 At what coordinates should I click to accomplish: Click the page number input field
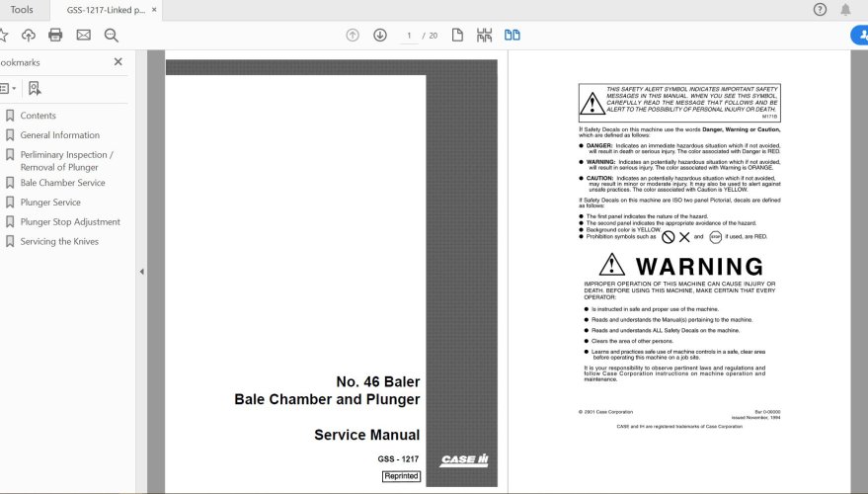tap(409, 35)
